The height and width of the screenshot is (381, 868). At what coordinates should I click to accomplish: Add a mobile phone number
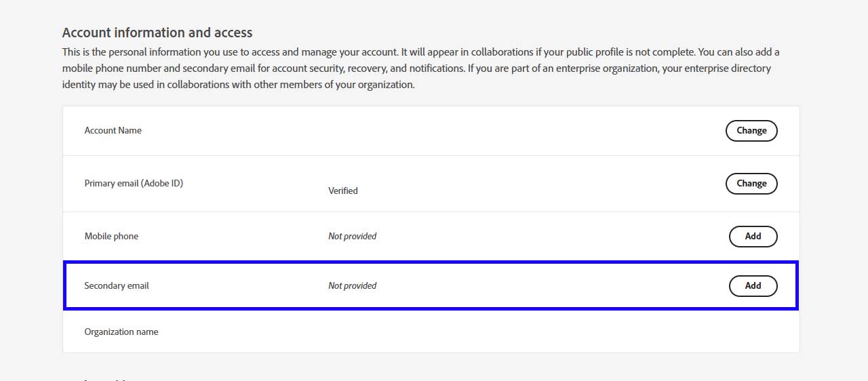click(x=753, y=237)
